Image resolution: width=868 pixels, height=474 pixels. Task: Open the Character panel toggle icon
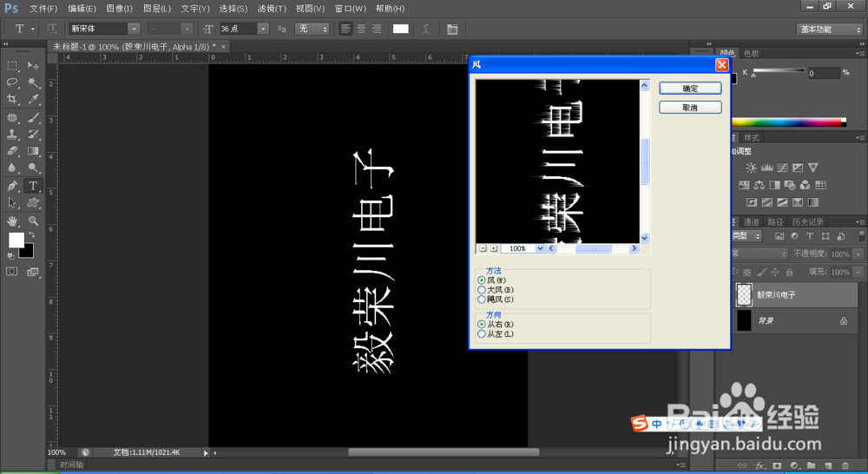452,30
